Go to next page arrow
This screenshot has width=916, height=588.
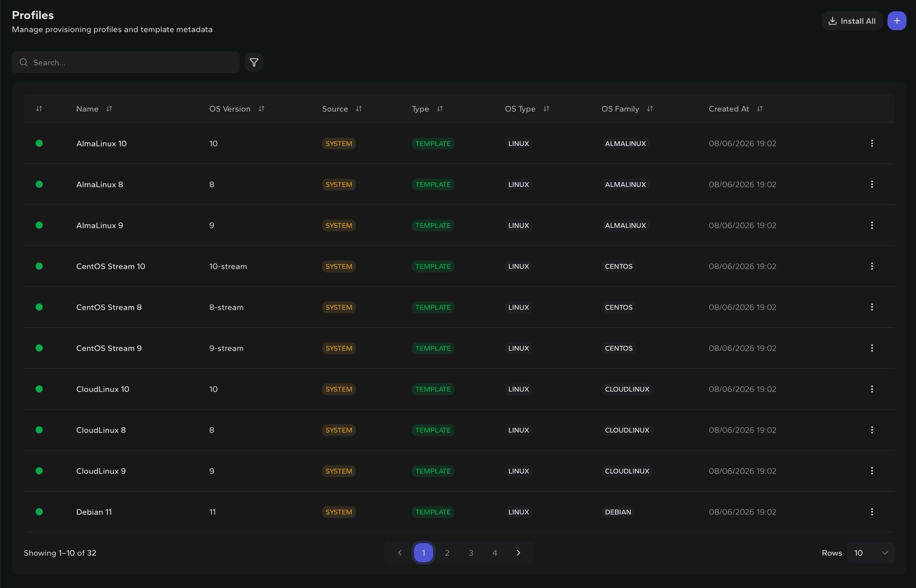click(518, 553)
